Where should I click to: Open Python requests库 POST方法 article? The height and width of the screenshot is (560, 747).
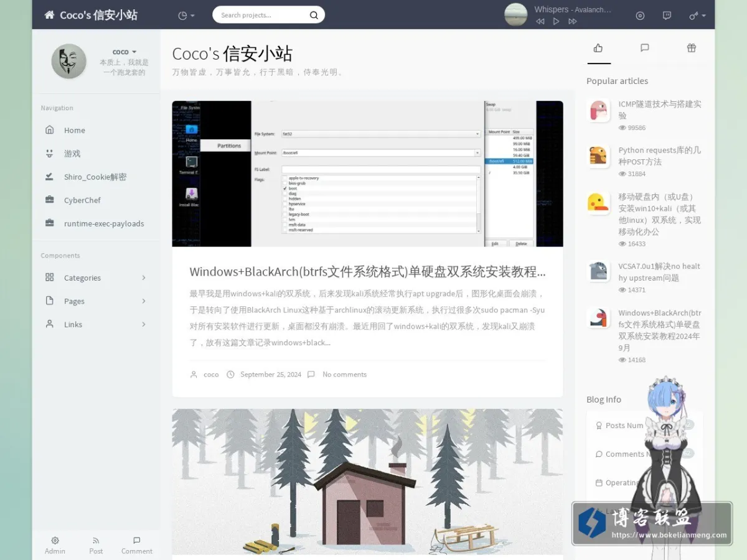tap(660, 156)
